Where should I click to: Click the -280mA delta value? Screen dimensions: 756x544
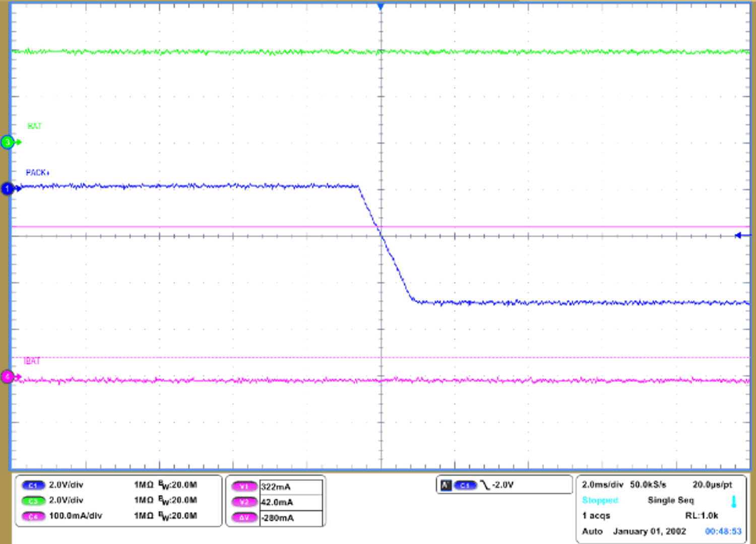278,518
